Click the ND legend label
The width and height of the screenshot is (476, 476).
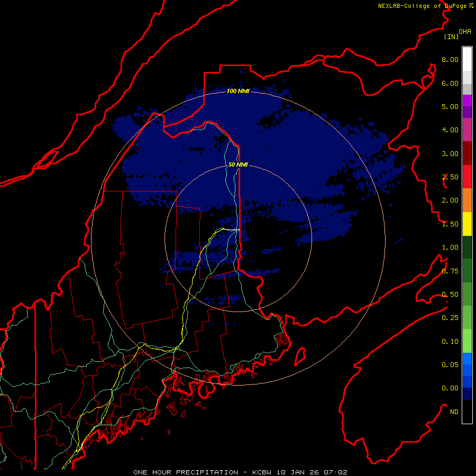(x=454, y=412)
